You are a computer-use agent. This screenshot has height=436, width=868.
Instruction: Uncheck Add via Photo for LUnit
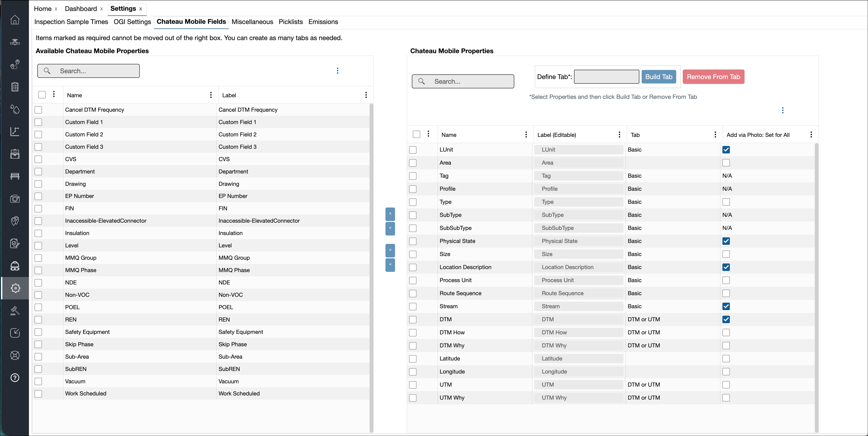pyautogui.click(x=726, y=150)
